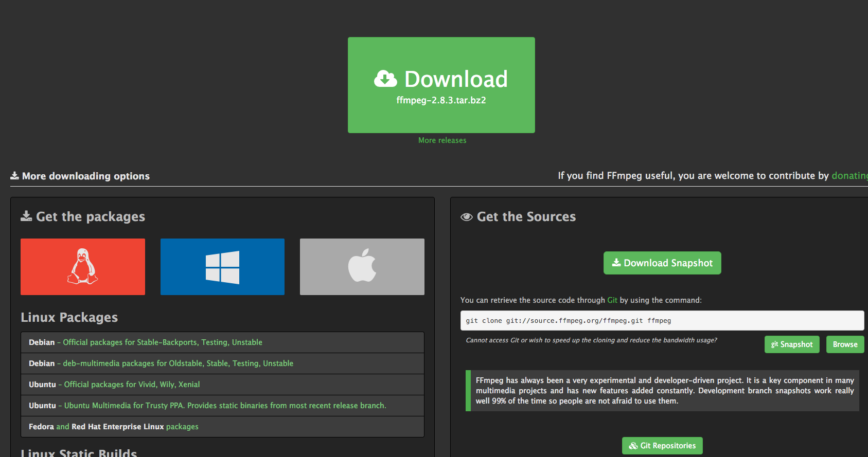Image resolution: width=868 pixels, height=457 pixels.
Task: Click the Linux Packages heading
Action: tap(69, 317)
